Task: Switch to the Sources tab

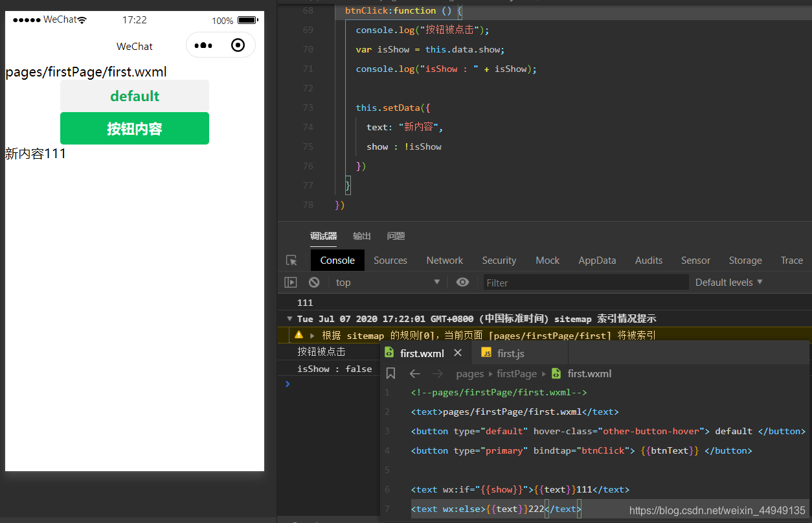Action: (x=390, y=261)
